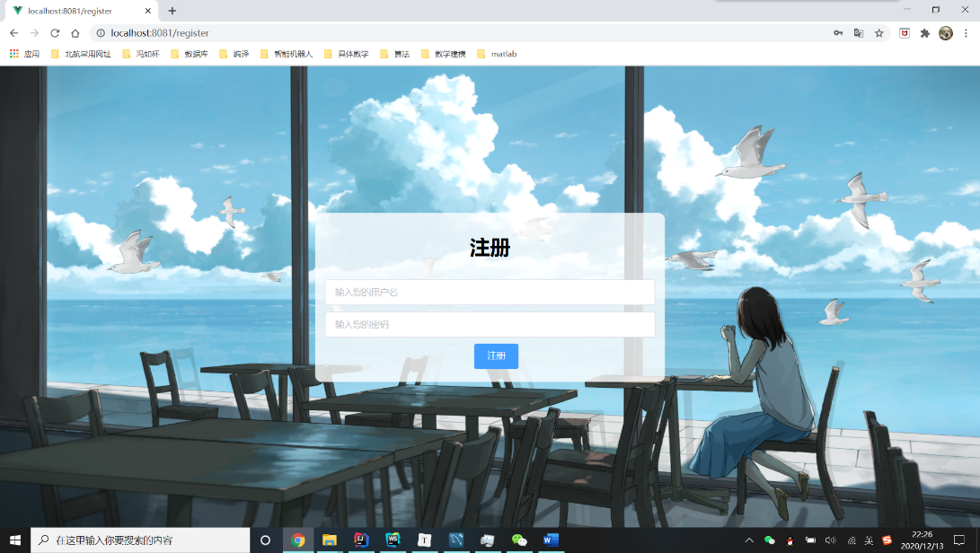Open the 数据库 bookmark folder

[190, 55]
